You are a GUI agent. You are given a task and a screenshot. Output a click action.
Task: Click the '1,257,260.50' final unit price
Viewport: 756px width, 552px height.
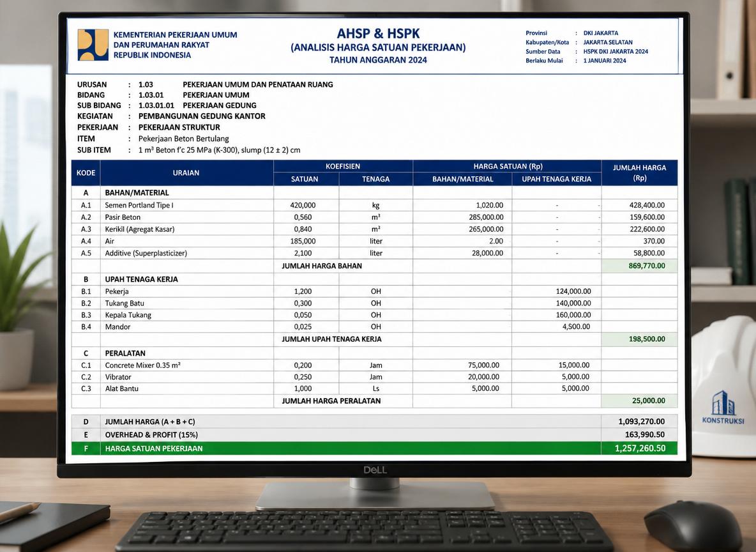(x=640, y=448)
